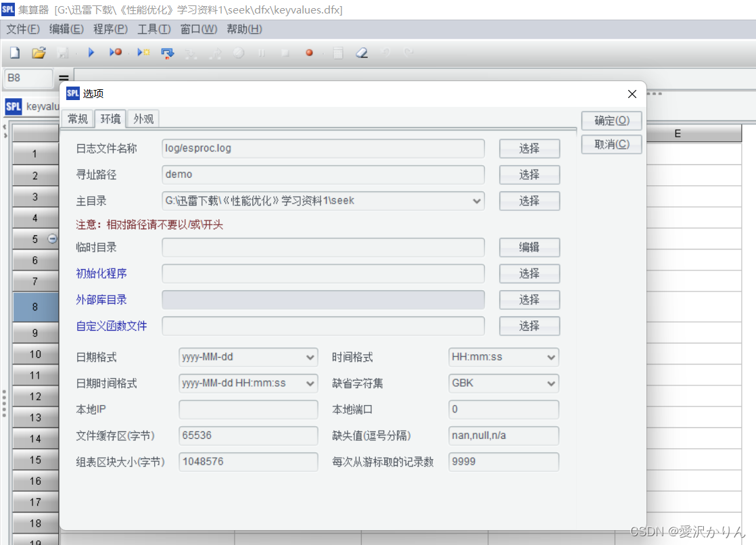Open the 主目录 path dropdown
Screen dimensions: 756x545
476,201
